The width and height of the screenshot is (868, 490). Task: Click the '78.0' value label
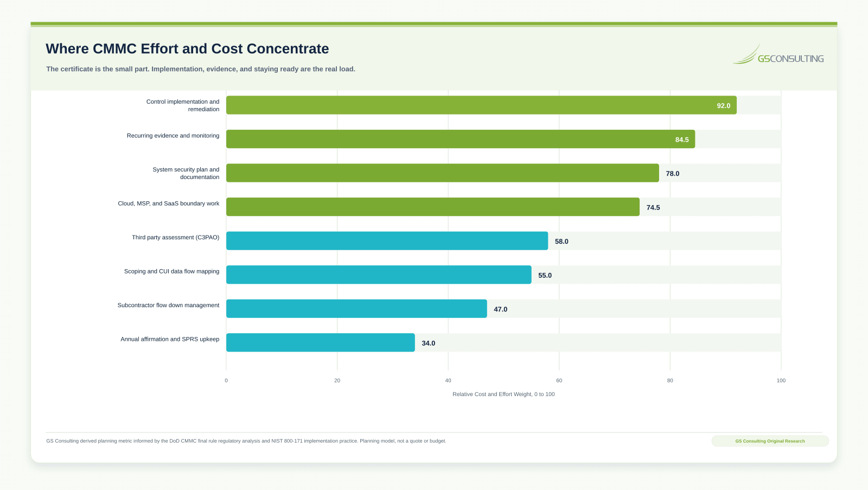coord(673,174)
